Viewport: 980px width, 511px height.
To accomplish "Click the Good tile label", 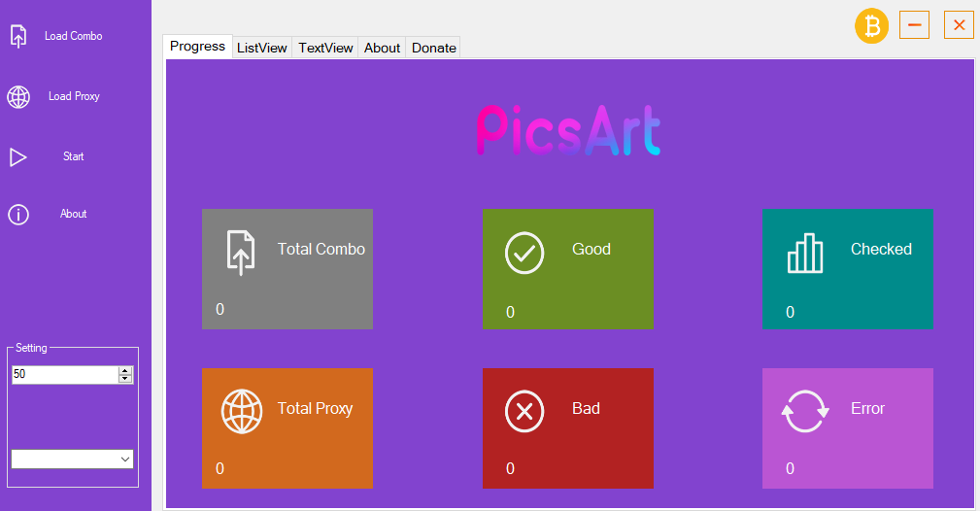I will coord(591,249).
